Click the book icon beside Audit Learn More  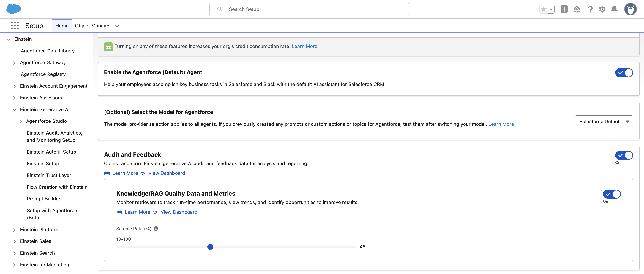(107, 173)
